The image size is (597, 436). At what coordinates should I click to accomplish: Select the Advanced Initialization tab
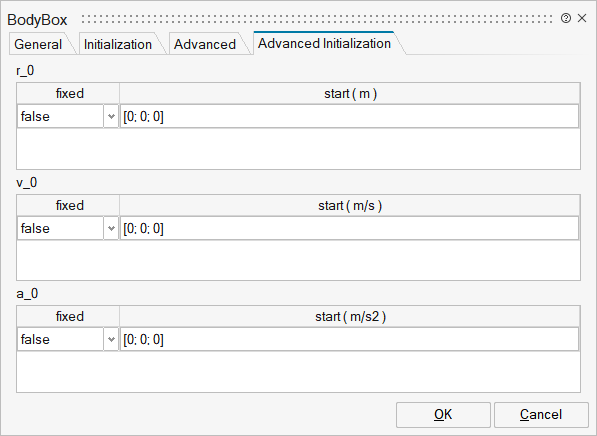pyautogui.click(x=324, y=43)
